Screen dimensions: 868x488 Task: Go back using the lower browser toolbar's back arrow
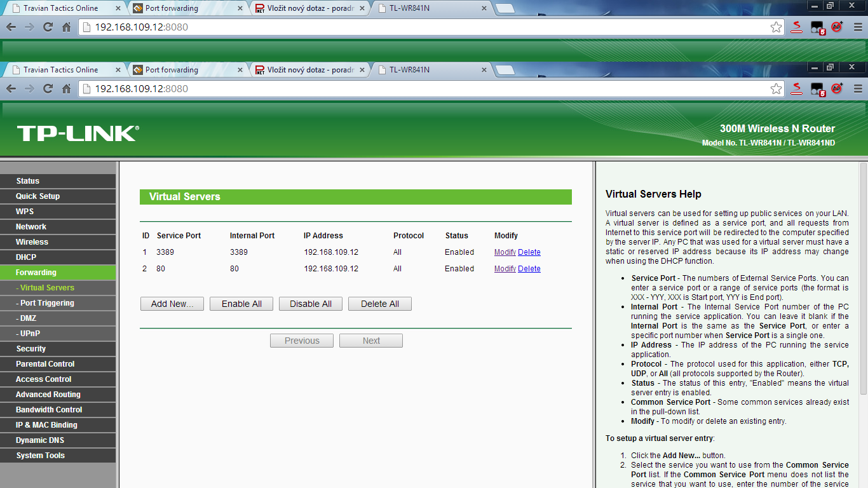11,89
